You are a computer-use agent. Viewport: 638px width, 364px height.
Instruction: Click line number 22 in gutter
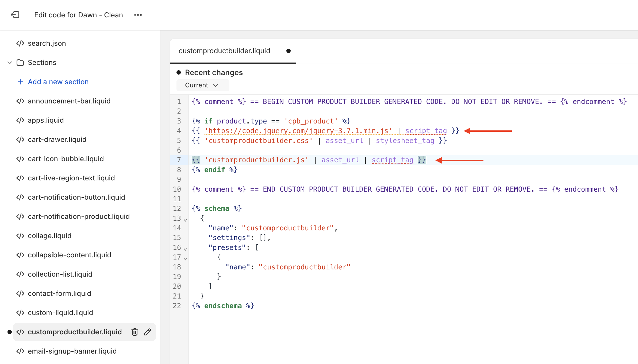click(x=177, y=306)
